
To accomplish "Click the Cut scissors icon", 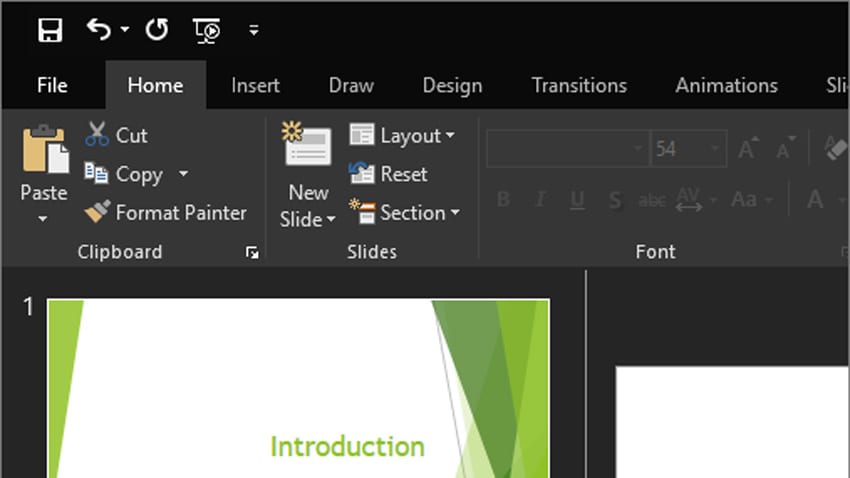I will pyautogui.click(x=97, y=134).
